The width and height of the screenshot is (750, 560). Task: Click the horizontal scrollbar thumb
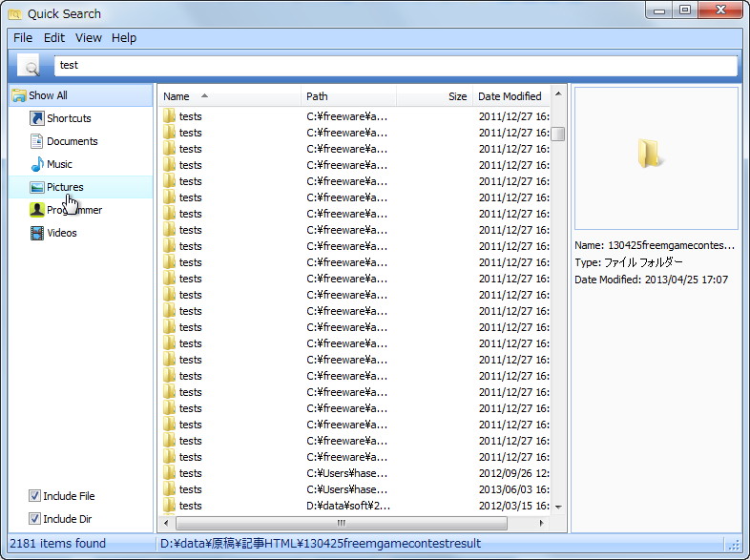click(341, 523)
